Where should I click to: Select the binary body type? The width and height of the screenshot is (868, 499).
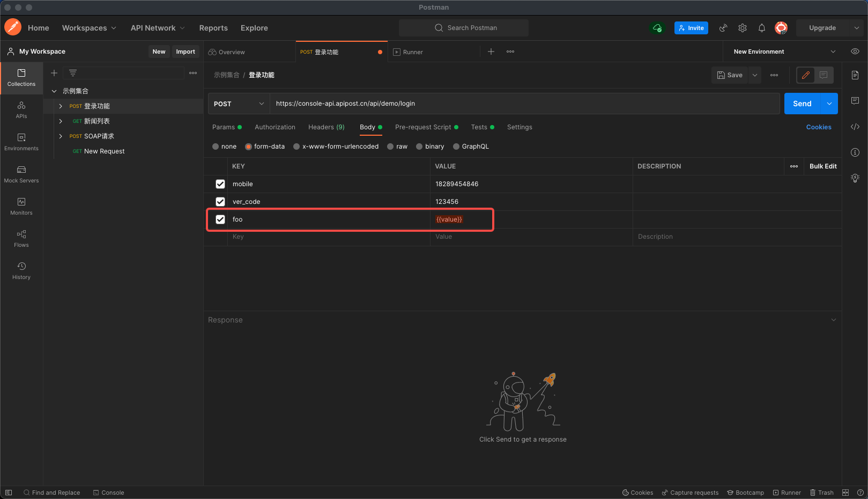(x=419, y=146)
